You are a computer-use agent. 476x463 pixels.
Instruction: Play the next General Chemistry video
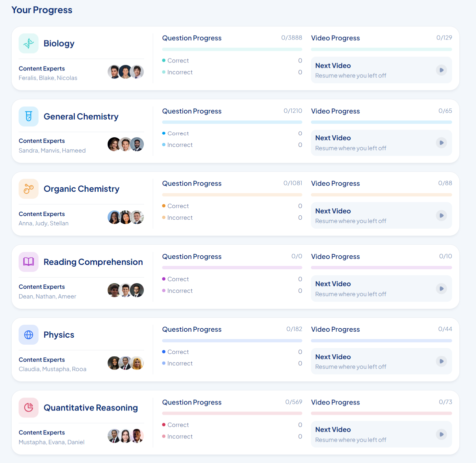(441, 143)
